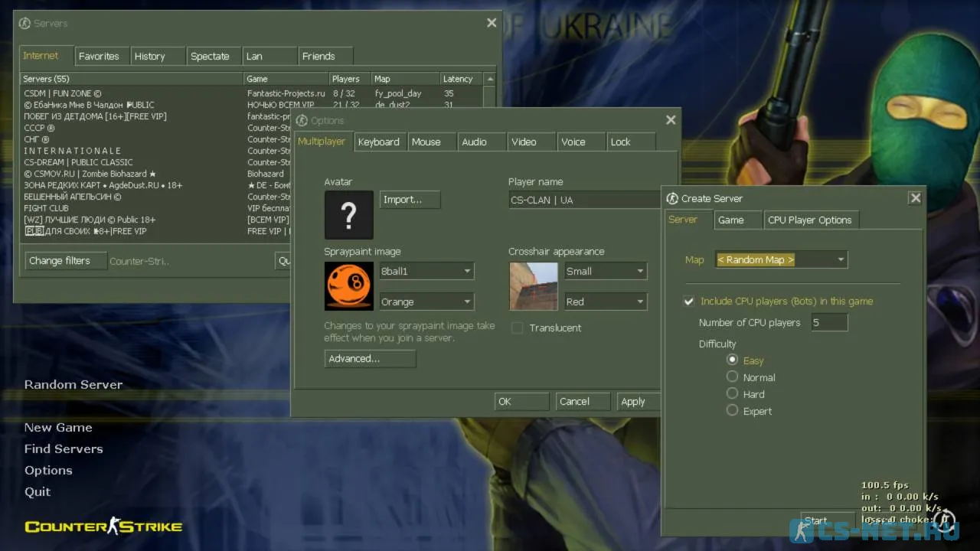Click Apply in the Options window
Image resolution: width=980 pixels, height=551 pixels.
[x=639, y=401]
